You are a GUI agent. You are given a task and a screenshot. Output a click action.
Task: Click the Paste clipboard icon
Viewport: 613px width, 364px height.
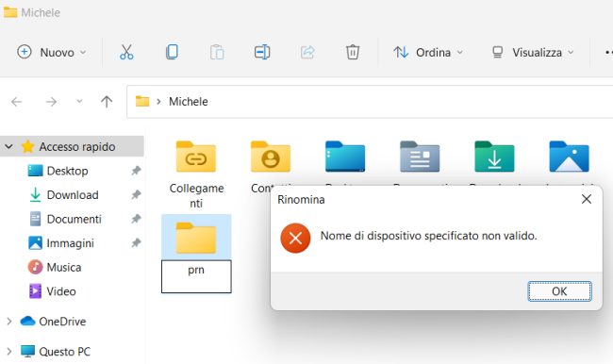pyautogui.click(x=217, y=52)
